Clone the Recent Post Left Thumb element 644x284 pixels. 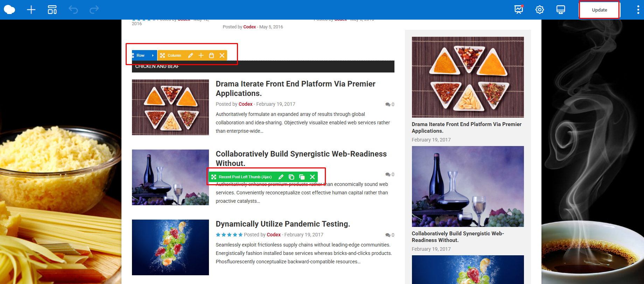(x=302, y=177)
